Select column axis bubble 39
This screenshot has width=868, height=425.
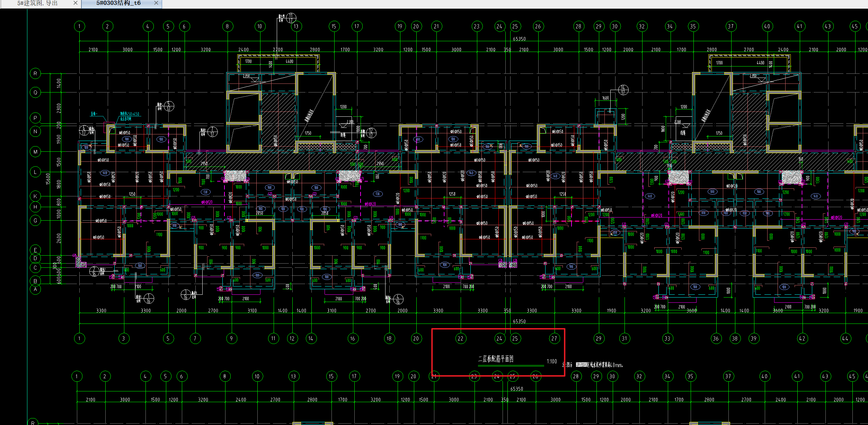[x=754, y=338]
